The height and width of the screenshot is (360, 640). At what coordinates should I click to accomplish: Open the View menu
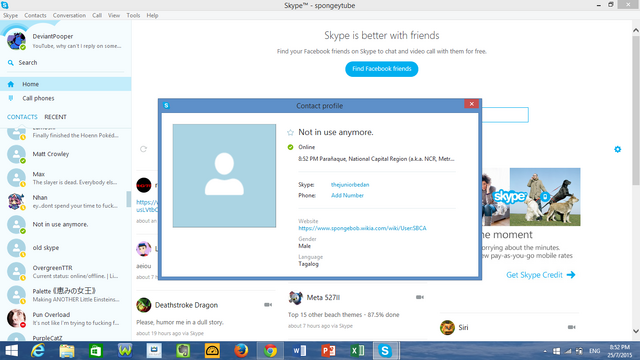114,16
